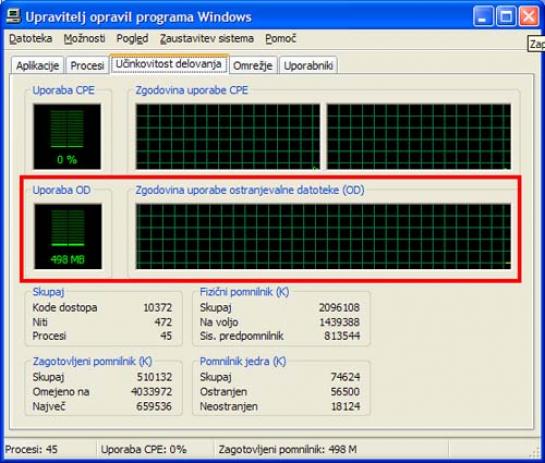Click the commit charge Skupaj value 510132
545x463 pixels.
pyautogui.click(x=154, y=377)
